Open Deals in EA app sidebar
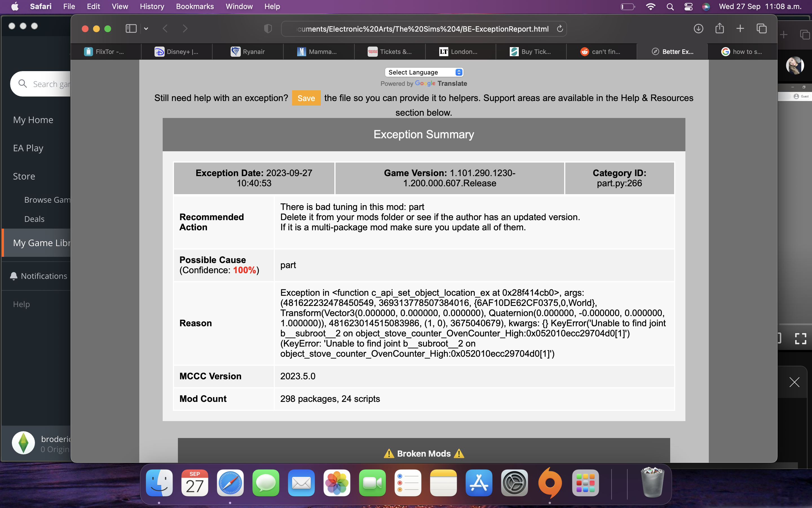The height and width of the screenshot is (508, 812). pos(34,219)
